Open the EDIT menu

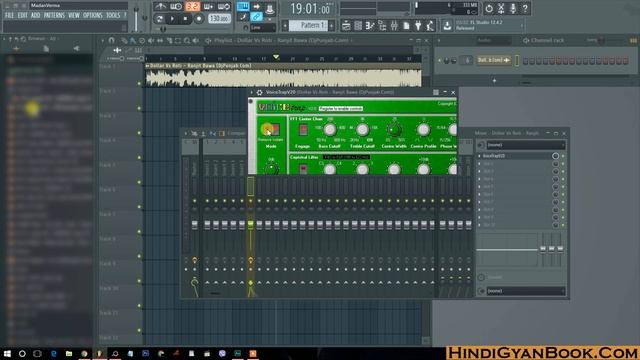[22, 16]
